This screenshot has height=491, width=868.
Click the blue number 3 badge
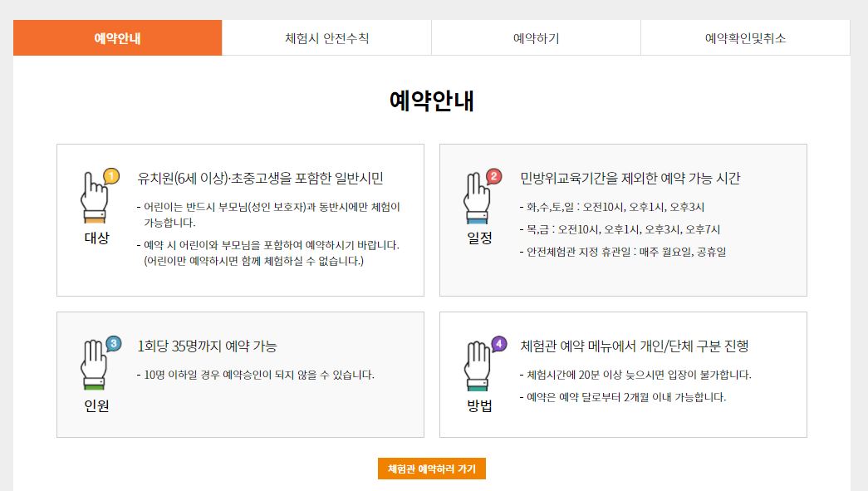(x=113, y=344)
